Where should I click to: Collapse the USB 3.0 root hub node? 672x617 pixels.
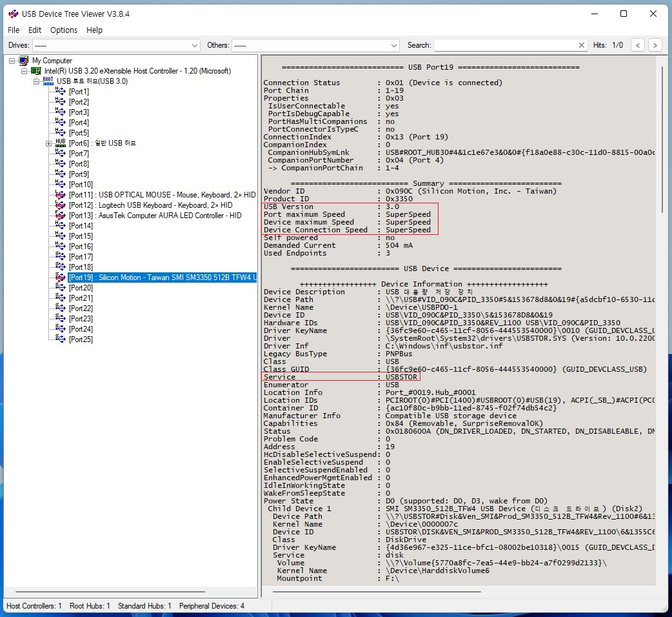[x=36, y=81]
